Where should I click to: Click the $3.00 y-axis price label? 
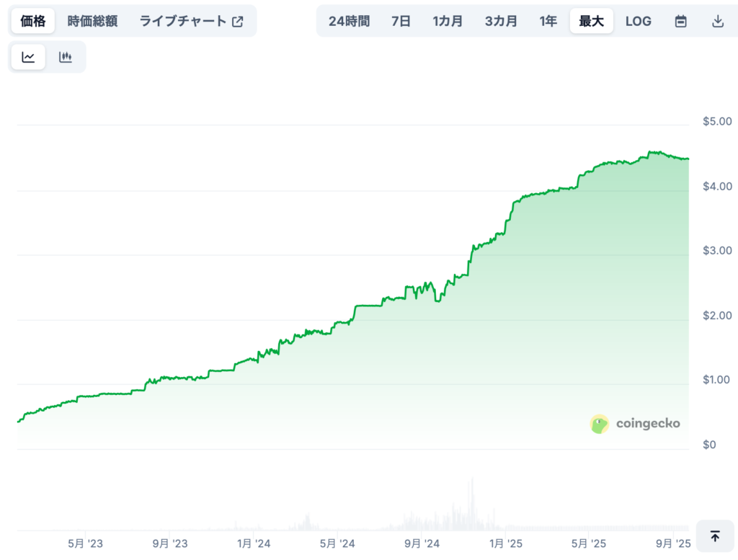point(716,251)
